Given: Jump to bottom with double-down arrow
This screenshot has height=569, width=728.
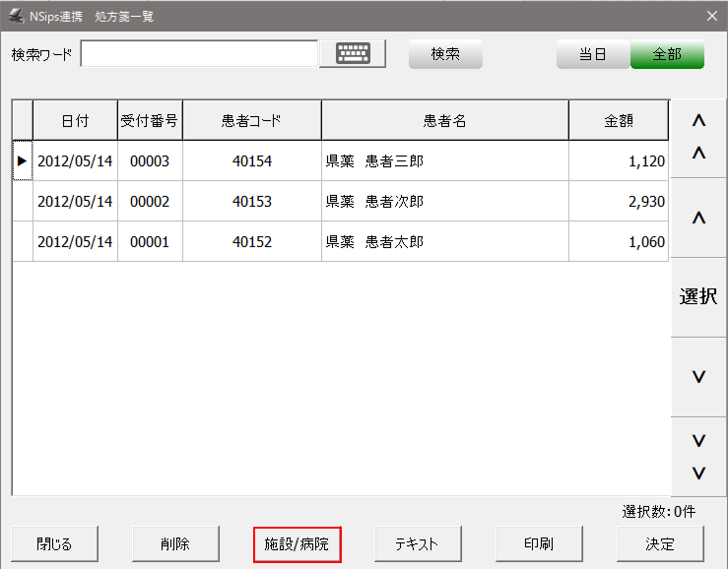Looking at the screenshot, I should pyautogui.click(x=698, y=456).
